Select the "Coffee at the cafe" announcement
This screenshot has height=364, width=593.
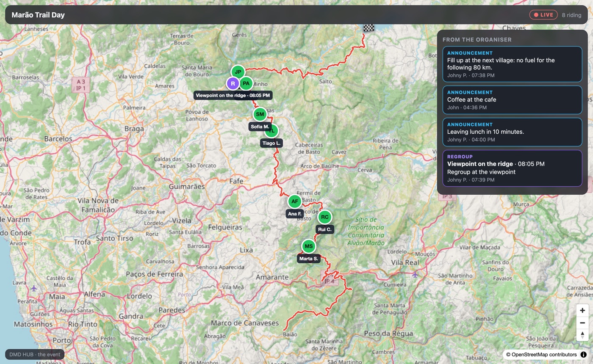pos(513,100)
